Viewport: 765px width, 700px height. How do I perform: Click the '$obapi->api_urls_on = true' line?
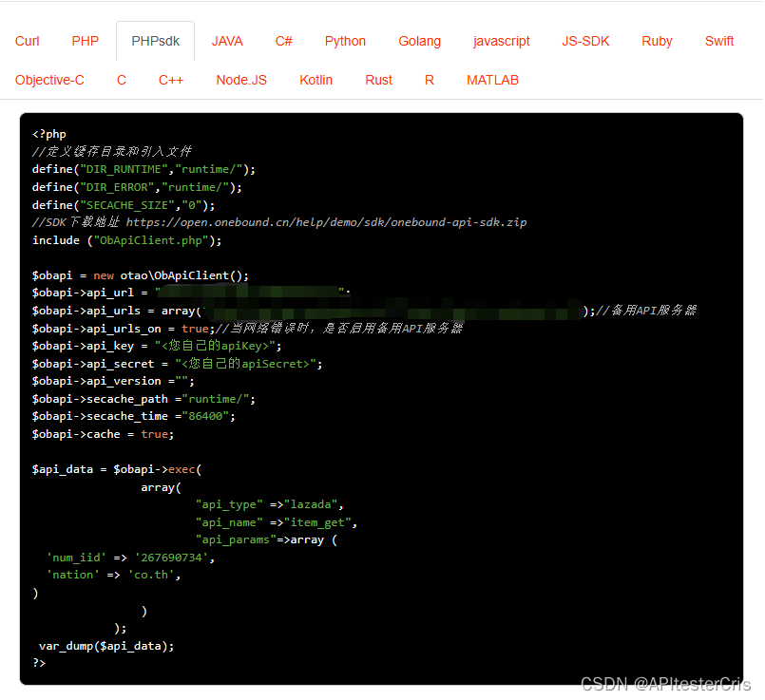247,329
